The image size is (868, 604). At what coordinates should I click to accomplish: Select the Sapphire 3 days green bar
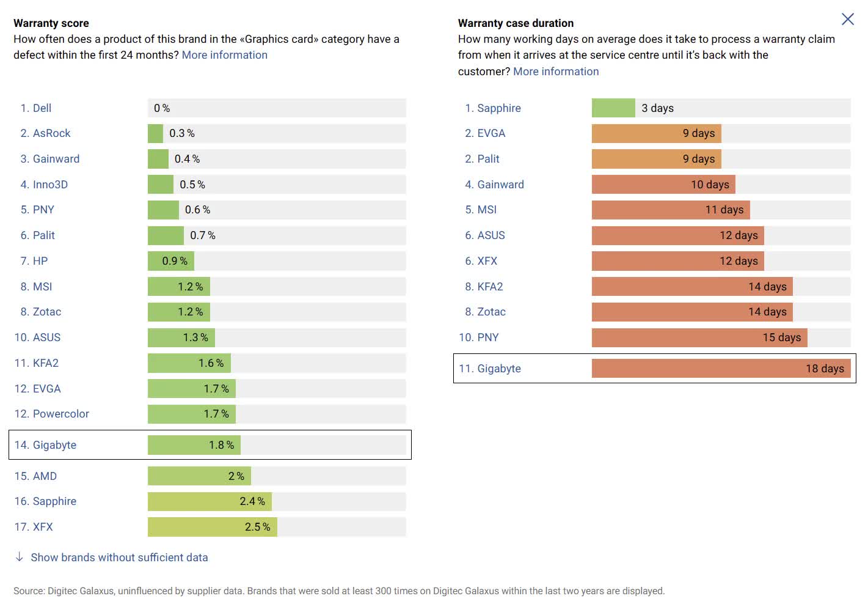[613, 108]
